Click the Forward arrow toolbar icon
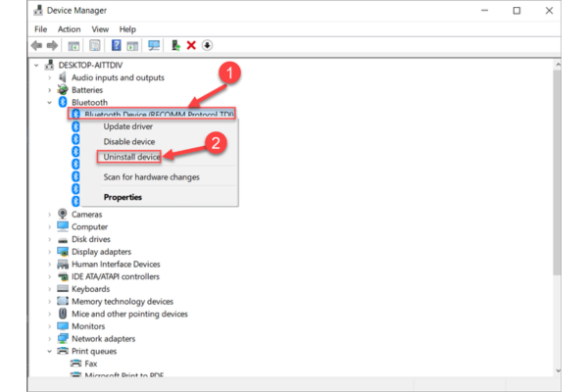 (x=52, y=45)
